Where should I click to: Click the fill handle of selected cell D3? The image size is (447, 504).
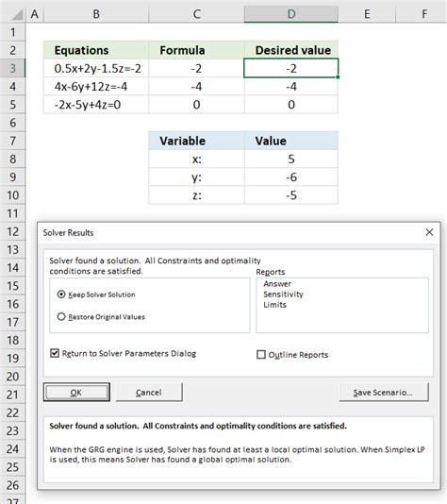pyautogui.click(x=338, y=77)
